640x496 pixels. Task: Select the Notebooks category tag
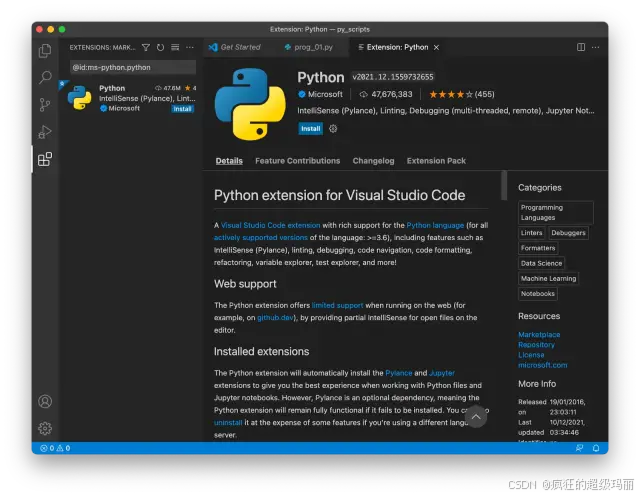[538, 294]
